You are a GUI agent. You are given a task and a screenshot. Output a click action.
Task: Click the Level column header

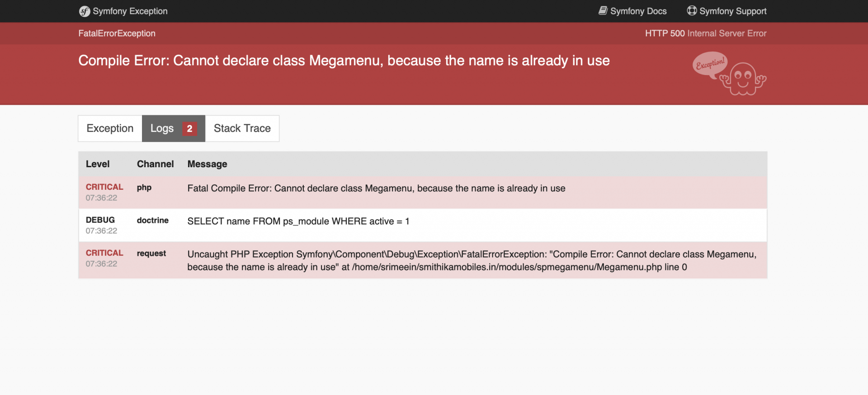click(x=98, y=164)
